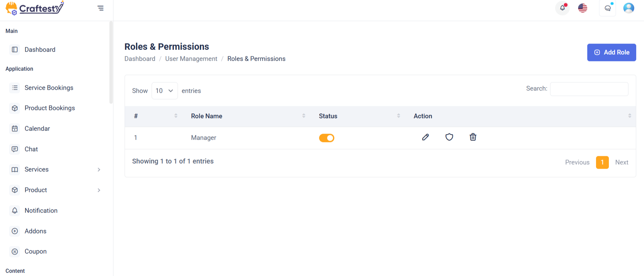Screen dimensions: 644x276
Task: Click the Services book icon
Action: click(15, 169)
